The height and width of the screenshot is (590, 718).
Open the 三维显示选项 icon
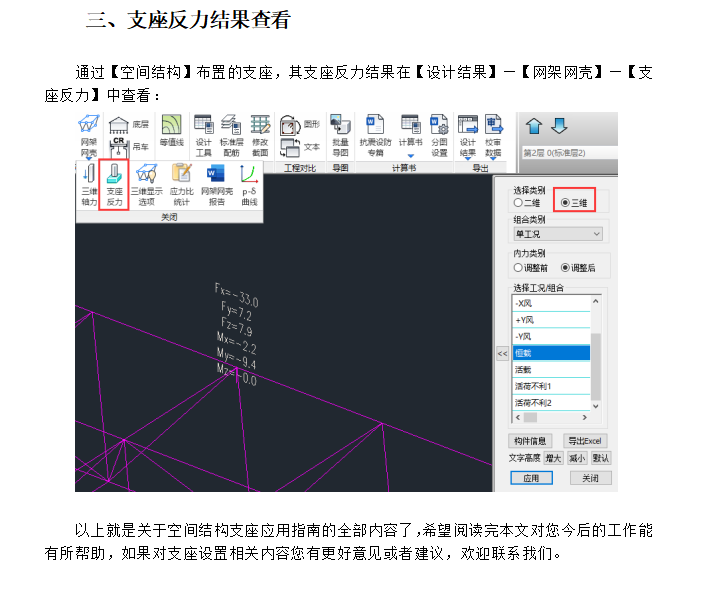click(x=147, y=174)
